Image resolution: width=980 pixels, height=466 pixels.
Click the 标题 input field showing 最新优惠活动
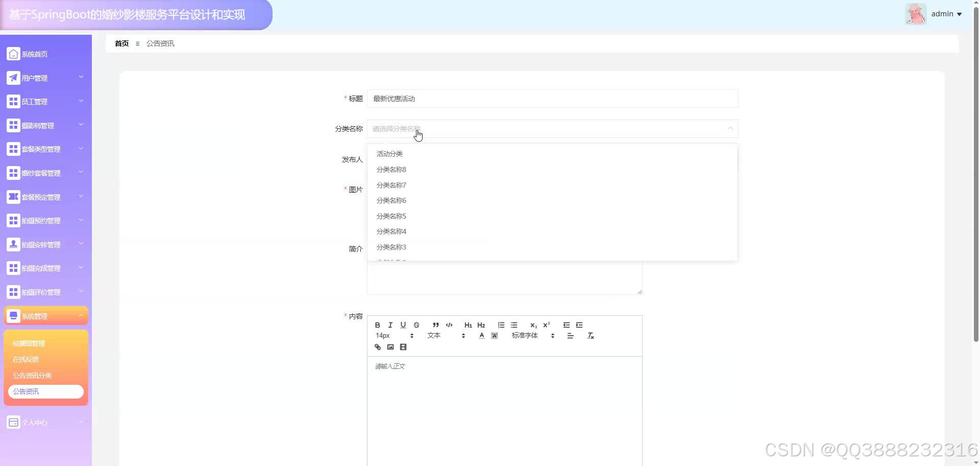[x=551, y=99]
